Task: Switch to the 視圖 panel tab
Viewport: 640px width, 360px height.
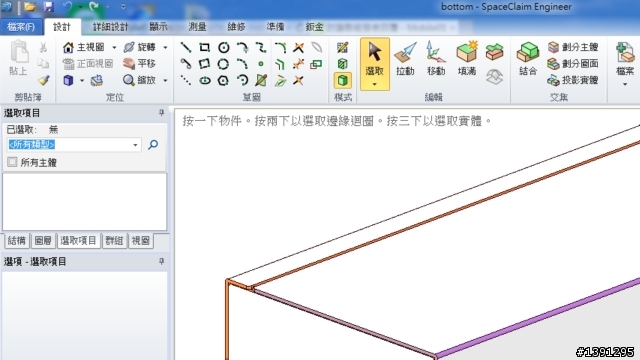Action: 141,240
